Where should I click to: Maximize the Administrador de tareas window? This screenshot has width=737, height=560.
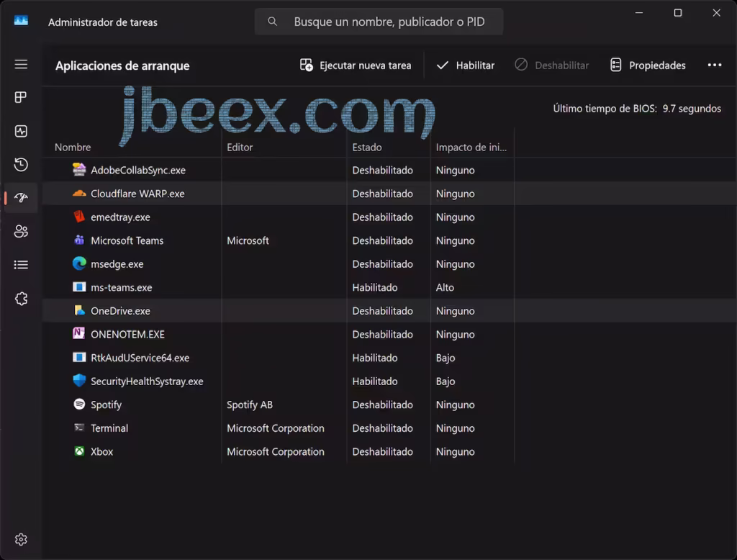677,13
